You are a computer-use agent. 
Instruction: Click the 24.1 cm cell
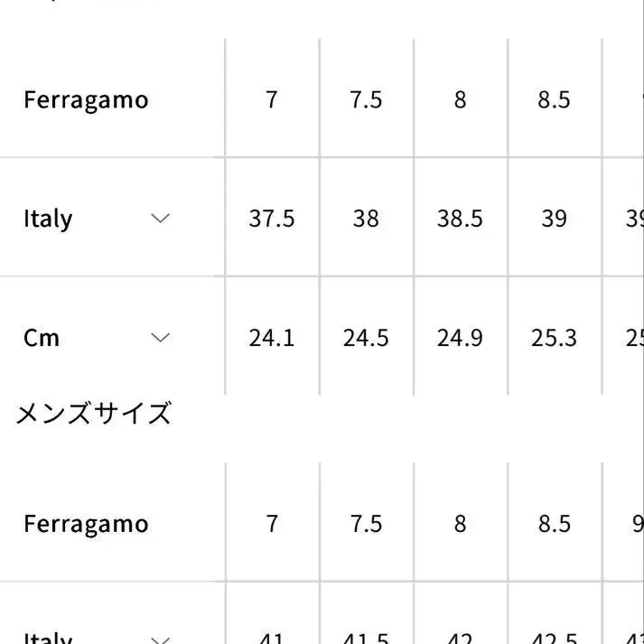[x=272, y=338]
